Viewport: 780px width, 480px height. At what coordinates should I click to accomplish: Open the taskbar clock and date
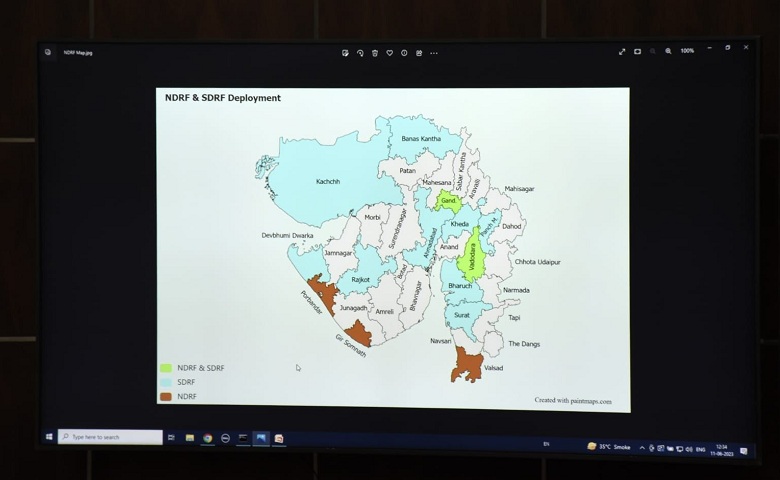[722, 450]
